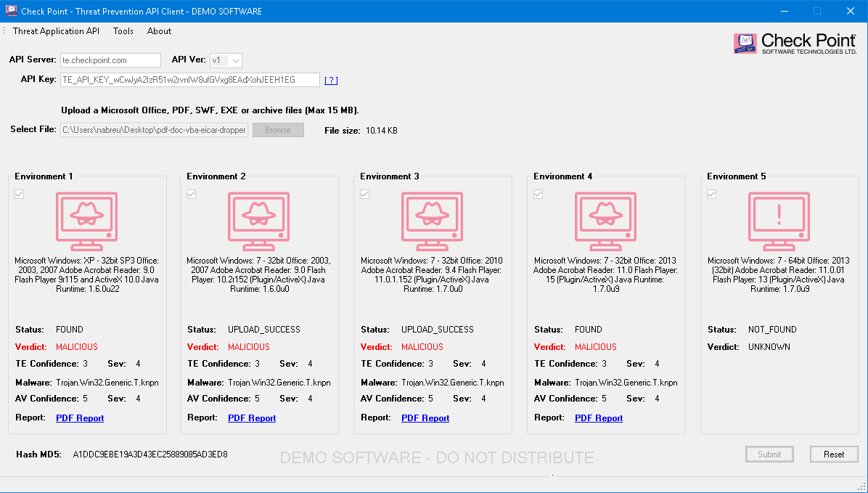Open the About menu
This screenshot has height=493, width=868.
pyautogui.click(x=158, y=30)
